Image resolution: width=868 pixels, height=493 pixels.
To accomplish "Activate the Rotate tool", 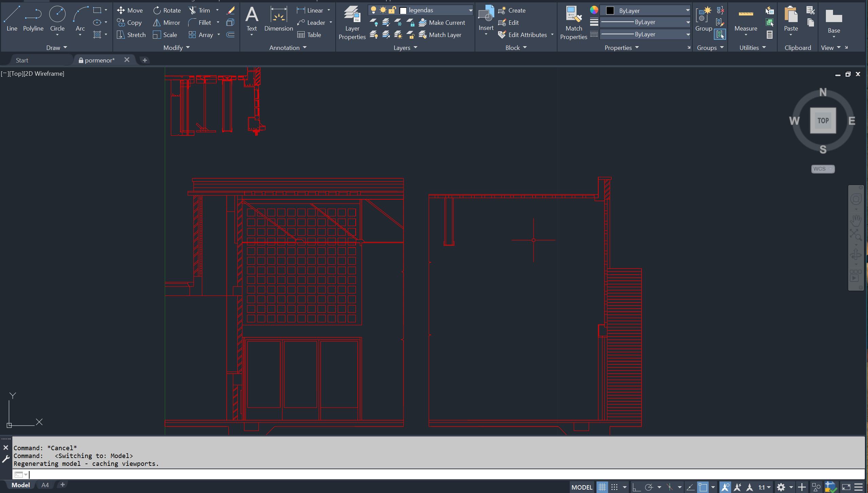I will pos(167,11).
